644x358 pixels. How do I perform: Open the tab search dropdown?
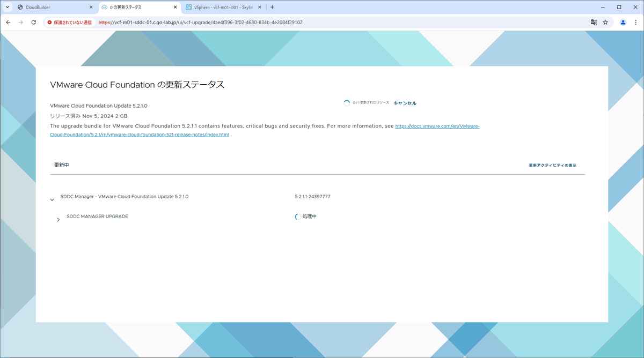point(7,7)
